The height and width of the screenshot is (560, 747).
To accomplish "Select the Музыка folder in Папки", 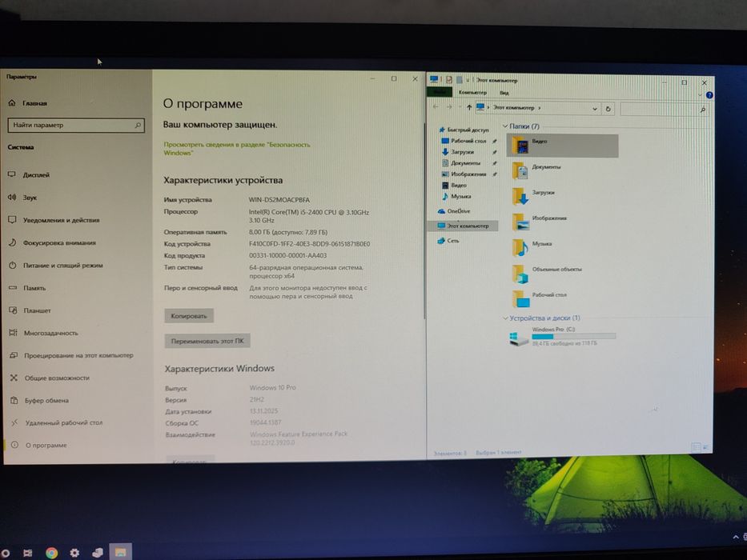I will pyautogui.click(x=532, y=247).
